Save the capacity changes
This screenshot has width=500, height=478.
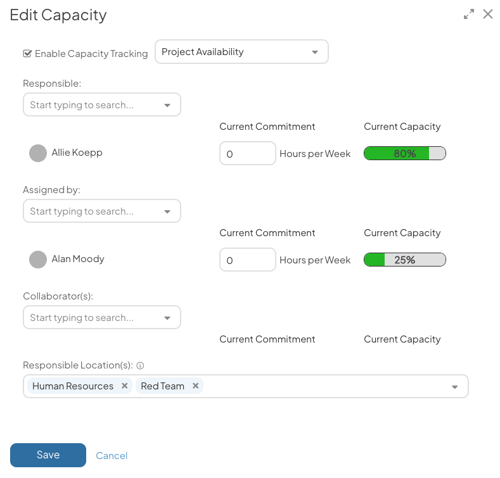pos(48,455)
